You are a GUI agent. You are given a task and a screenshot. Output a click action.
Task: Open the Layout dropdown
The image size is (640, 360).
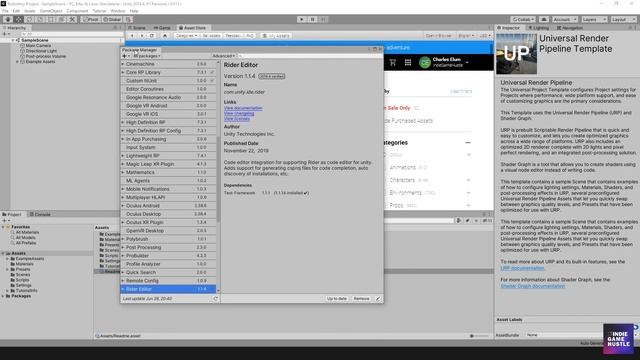pos(623,20)
